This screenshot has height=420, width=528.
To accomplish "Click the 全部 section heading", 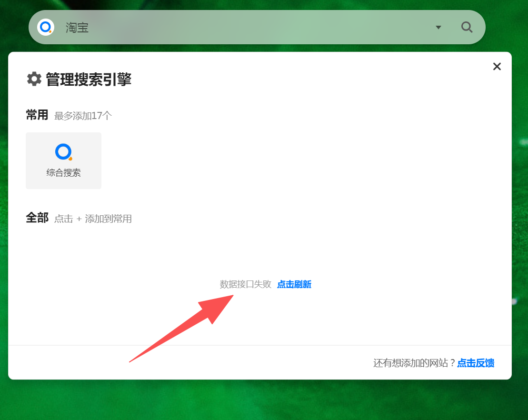I will pyautogui.click(x=37, y=218).
